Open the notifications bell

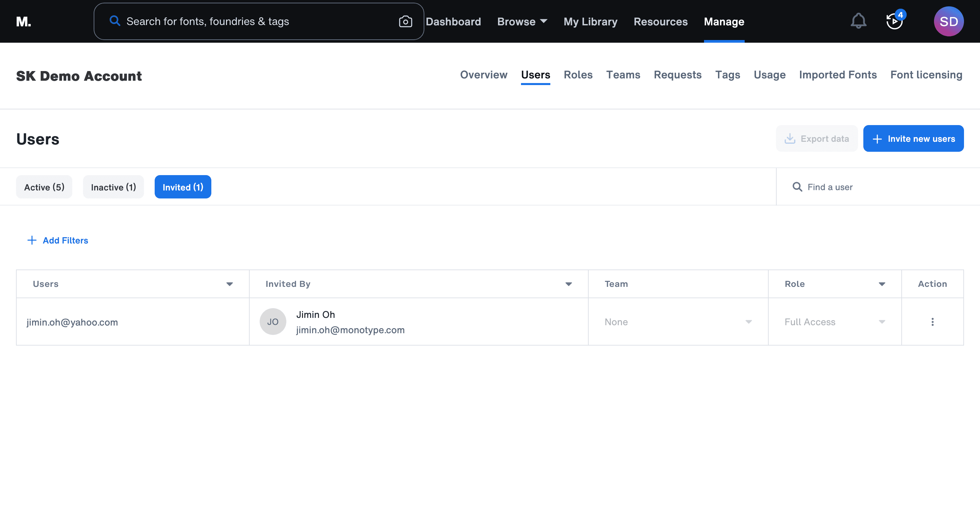coord(858,21)
